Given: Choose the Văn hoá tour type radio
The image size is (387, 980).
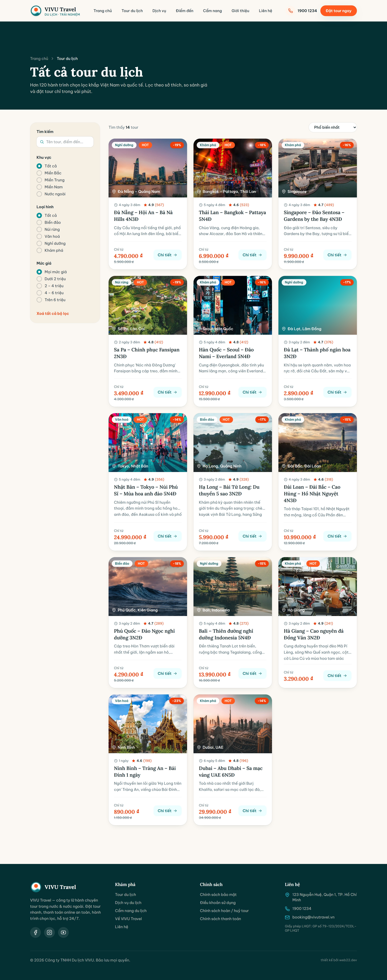Looking at the screenshot, I should coord(39,236).
